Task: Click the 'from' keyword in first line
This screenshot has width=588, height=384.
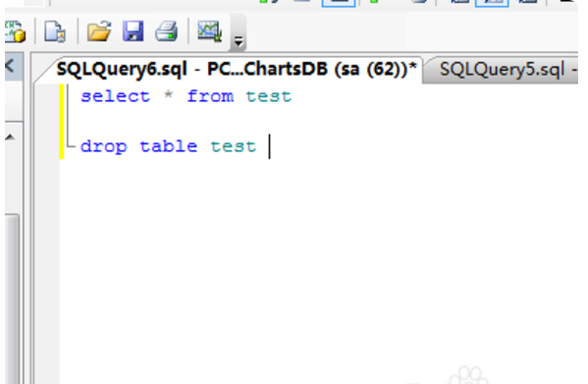Action: click(x=210, y=96)
